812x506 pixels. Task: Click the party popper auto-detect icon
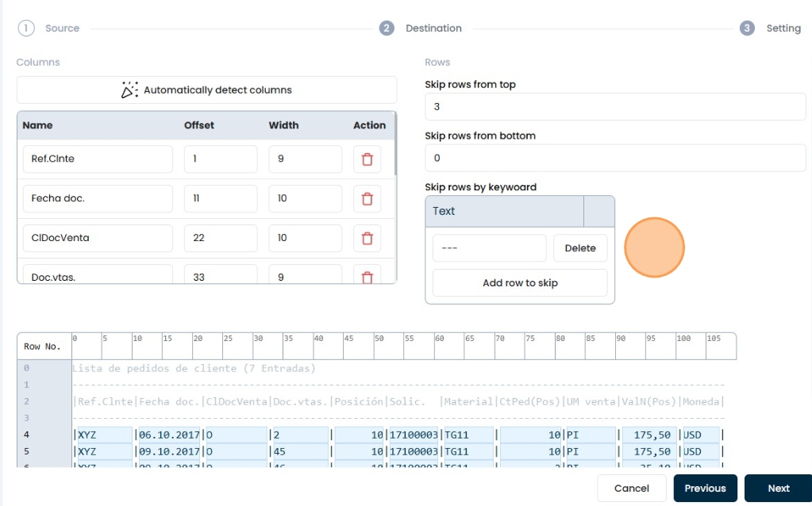[129, 90]
